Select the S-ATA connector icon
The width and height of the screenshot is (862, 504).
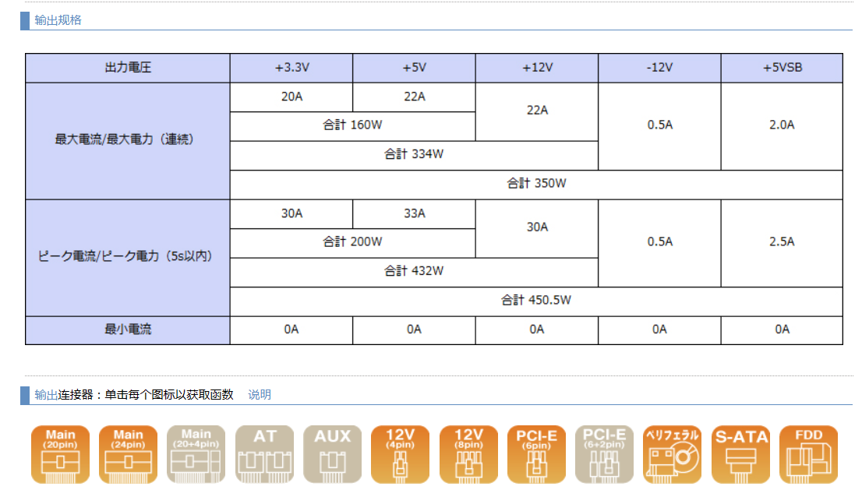(740, 454)
